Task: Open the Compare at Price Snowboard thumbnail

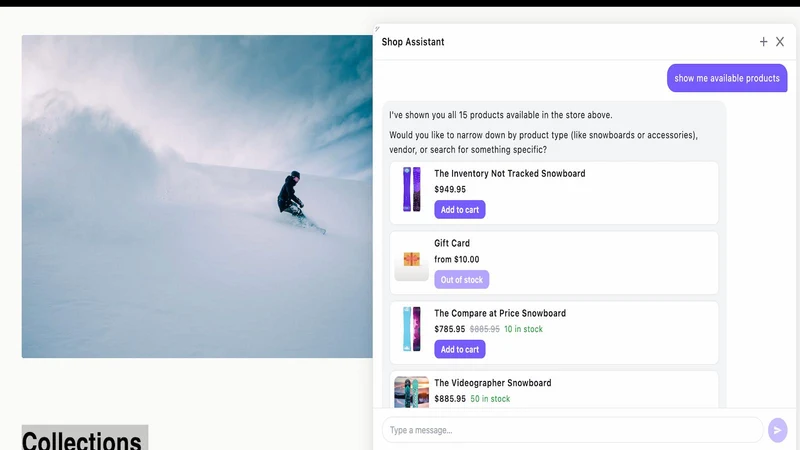Action: [x=412, y=329]
